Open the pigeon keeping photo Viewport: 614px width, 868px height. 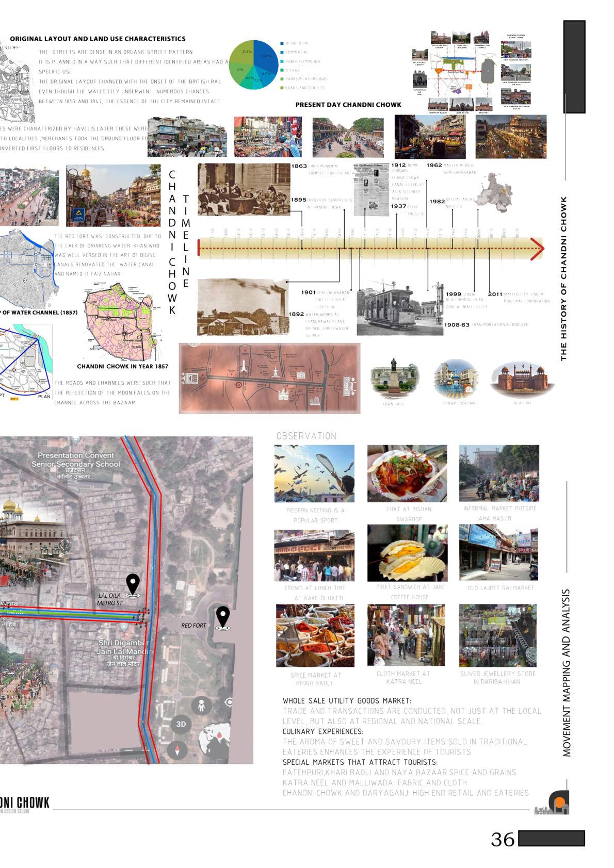click(x=314, y=473)
